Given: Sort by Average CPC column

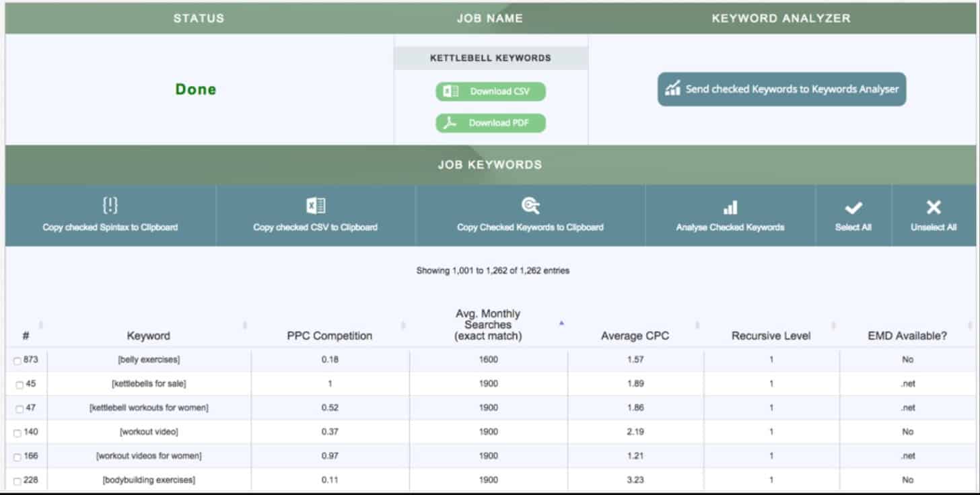Looking at the screenshot, I should point(635,336).
